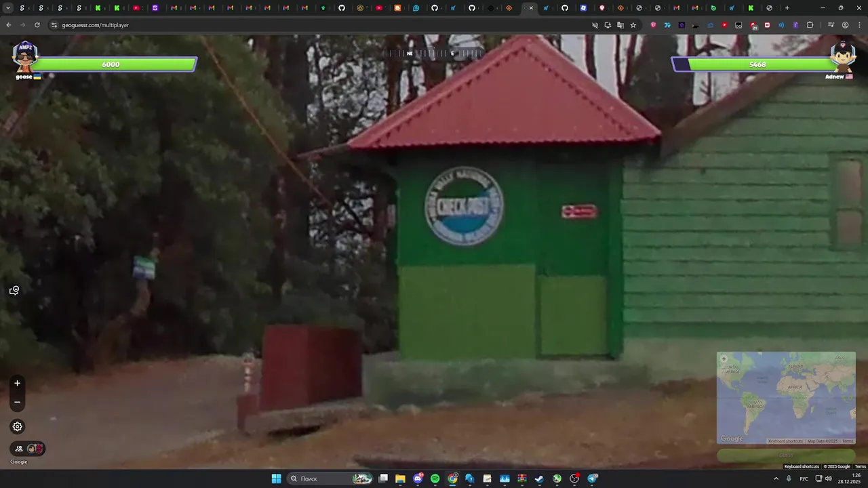
Task: Zoom in with the plus button
Action: point(17,383)
